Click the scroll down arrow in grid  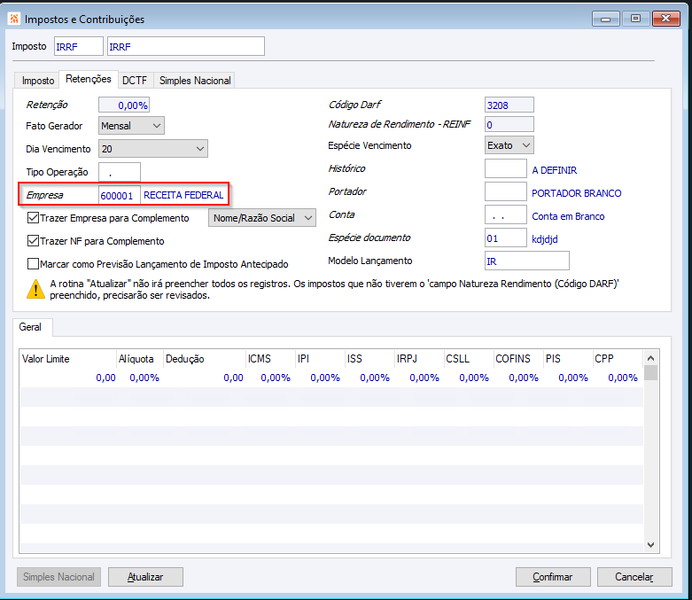coord(651,544)
